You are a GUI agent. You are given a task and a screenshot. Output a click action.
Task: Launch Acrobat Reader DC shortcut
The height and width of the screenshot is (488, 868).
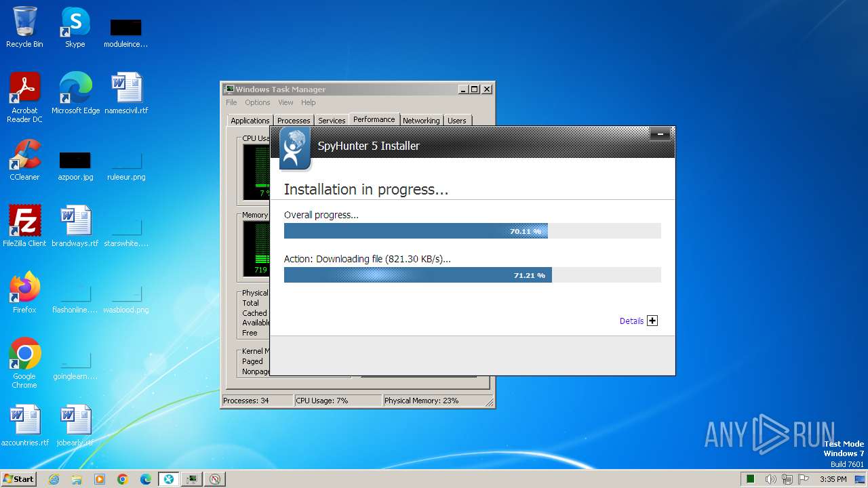pos(24,97)
